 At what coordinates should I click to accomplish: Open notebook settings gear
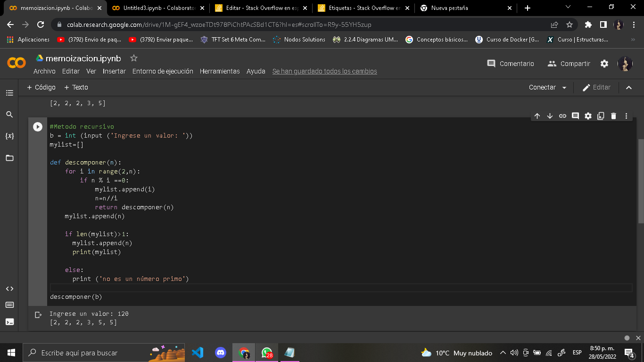604,64
